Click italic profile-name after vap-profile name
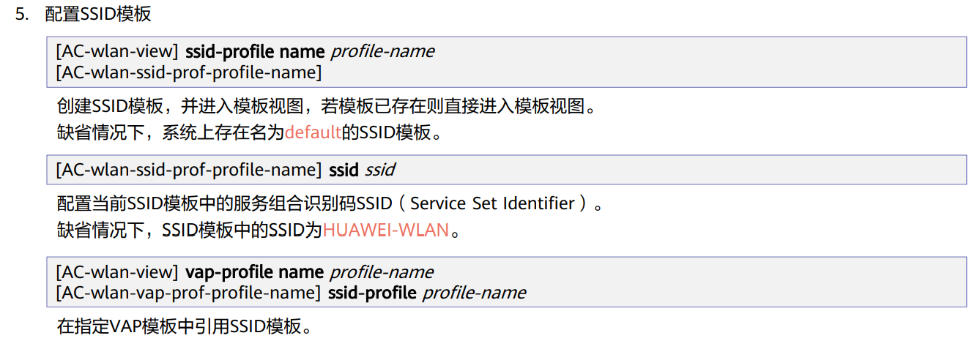The height and width of the screenshot is (341, 980). (x=382, y=272)
